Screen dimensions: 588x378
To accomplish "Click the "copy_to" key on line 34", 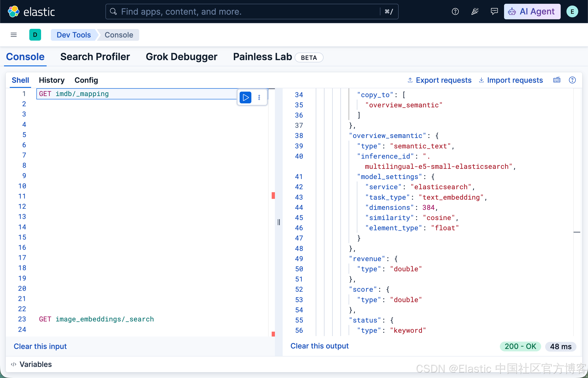I will (375, 95).
